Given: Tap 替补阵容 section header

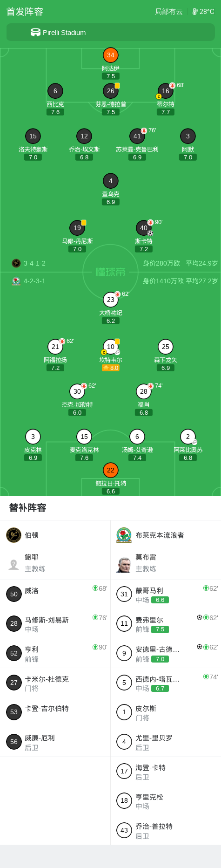Looking at the screenshot, I should 28,508.
